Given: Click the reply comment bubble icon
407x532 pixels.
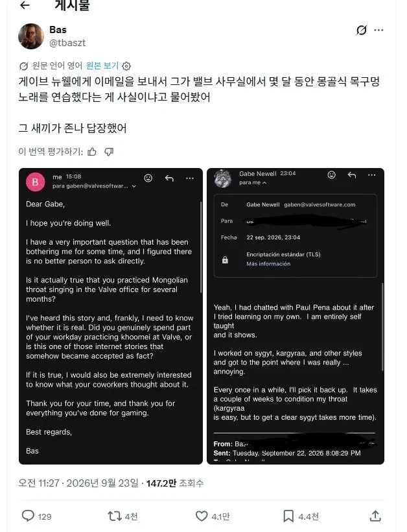Looking at the screenshot, I should [28, 516].
